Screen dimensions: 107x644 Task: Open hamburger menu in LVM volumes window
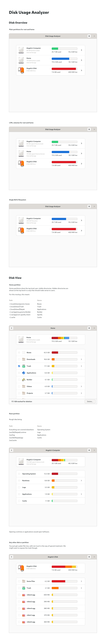tap(89, 129)
